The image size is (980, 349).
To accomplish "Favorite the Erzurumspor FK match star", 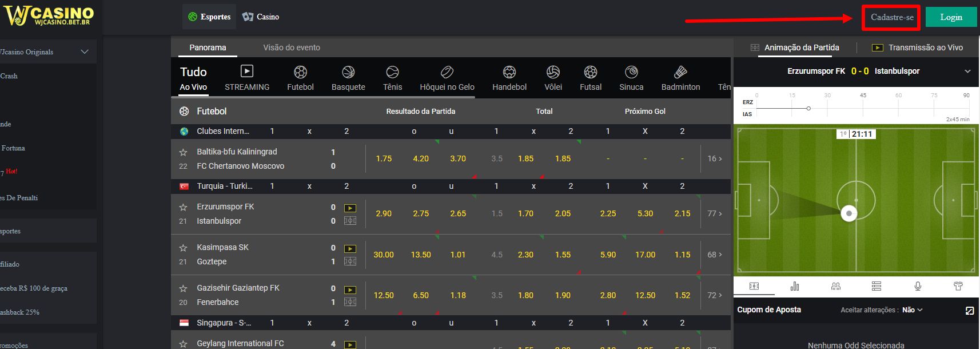I will click(183, 207).
